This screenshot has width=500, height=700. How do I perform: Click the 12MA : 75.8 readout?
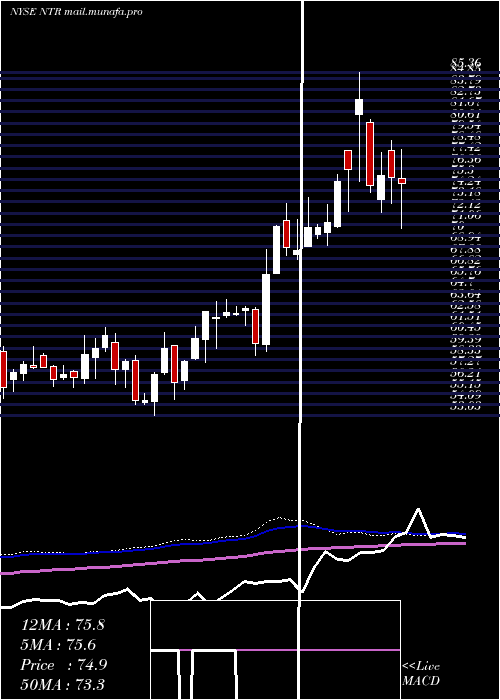[x=62, y=625]
